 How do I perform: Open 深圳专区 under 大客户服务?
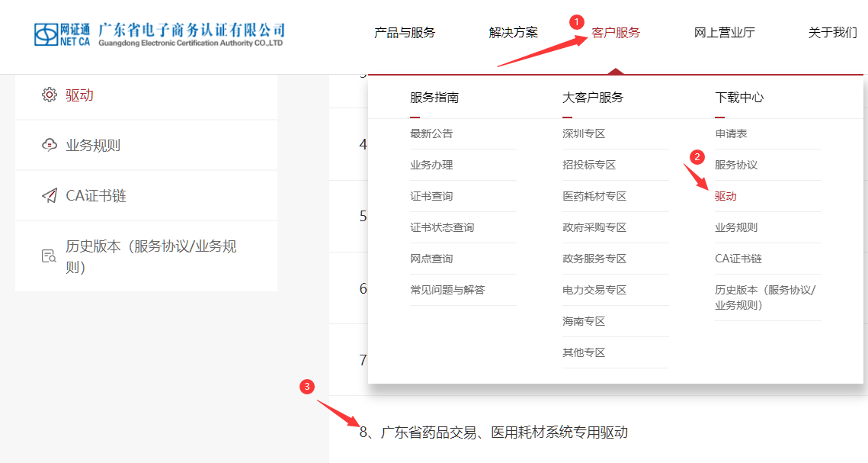coord(584,133)
